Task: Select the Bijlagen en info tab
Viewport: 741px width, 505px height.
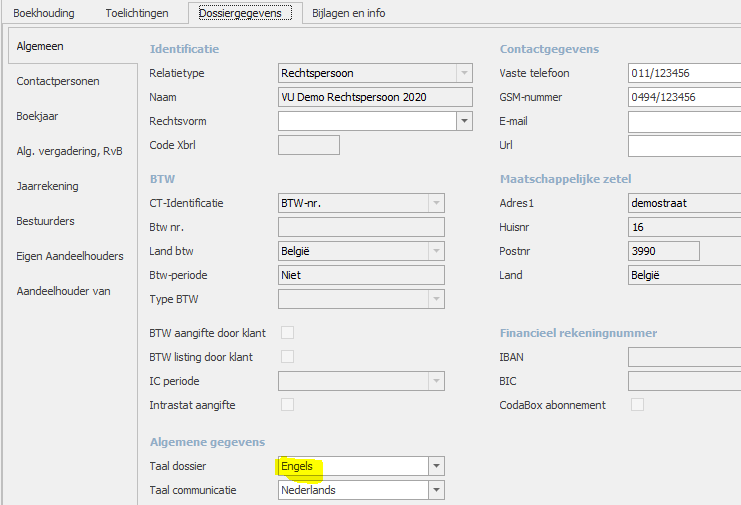Action: tap(348, 13)
